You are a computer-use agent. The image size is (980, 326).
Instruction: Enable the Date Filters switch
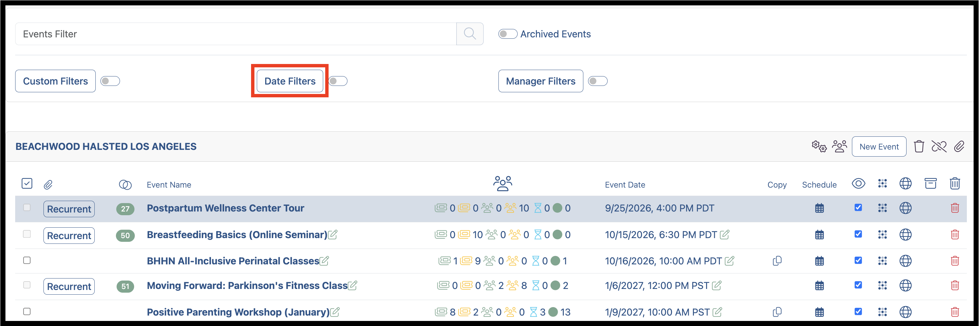point(338,81)
